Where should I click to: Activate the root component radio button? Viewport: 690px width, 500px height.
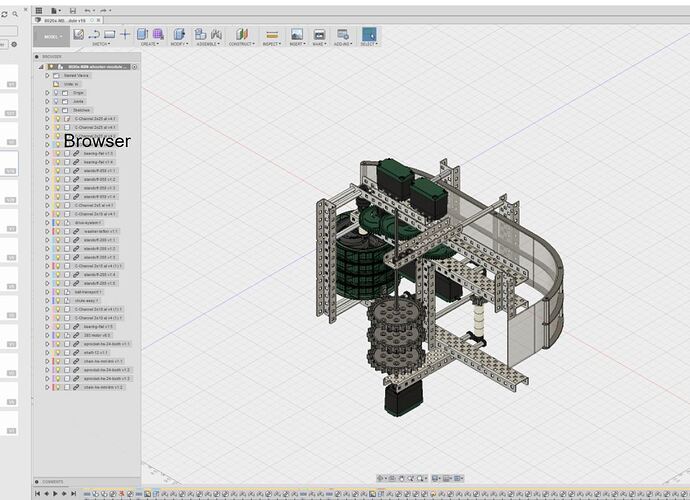(x=134, y=67)
